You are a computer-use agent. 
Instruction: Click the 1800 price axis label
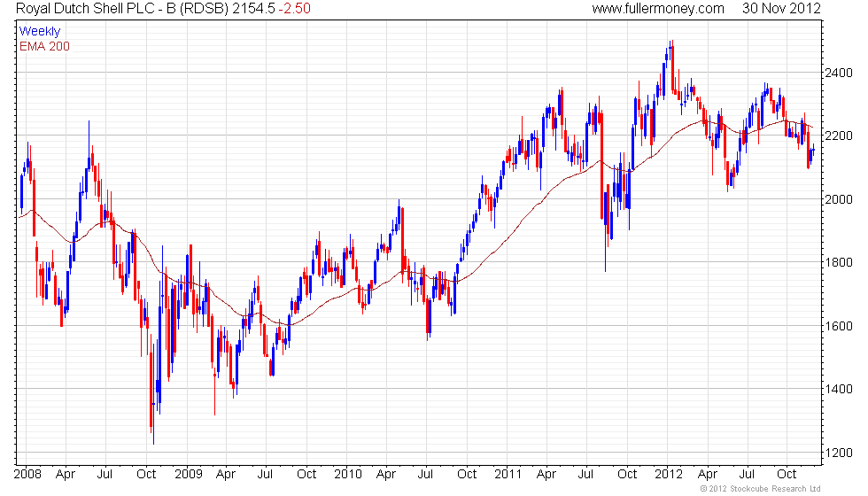838,262
